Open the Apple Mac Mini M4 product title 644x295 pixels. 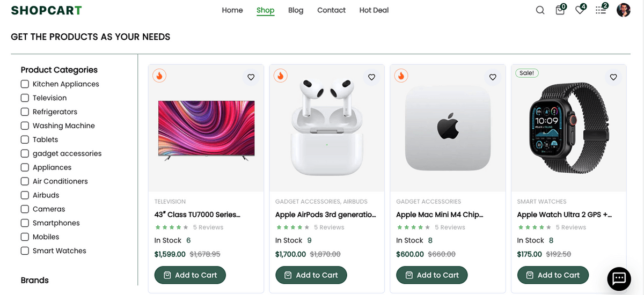440,215
